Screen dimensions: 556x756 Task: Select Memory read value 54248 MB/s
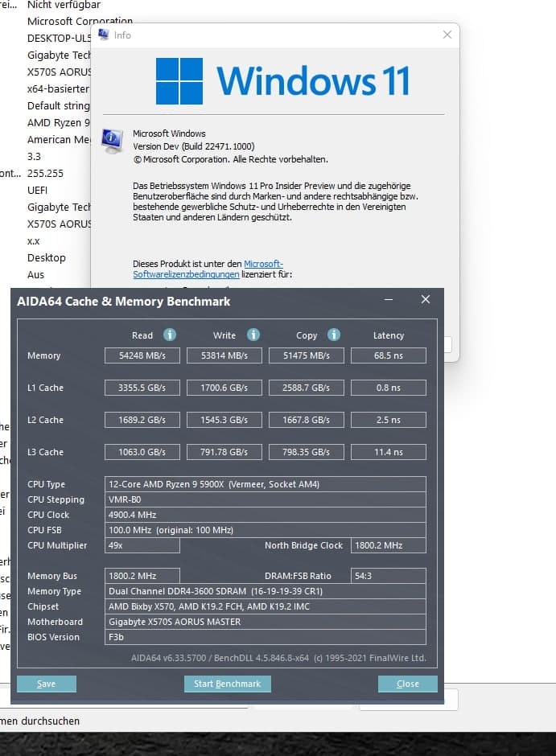(x=142, y=355)
